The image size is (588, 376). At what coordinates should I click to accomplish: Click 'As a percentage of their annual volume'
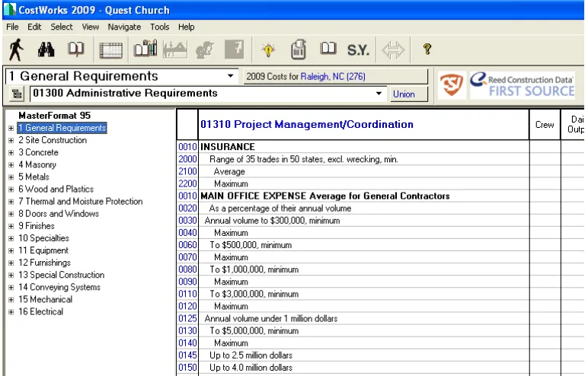point(280,208)
